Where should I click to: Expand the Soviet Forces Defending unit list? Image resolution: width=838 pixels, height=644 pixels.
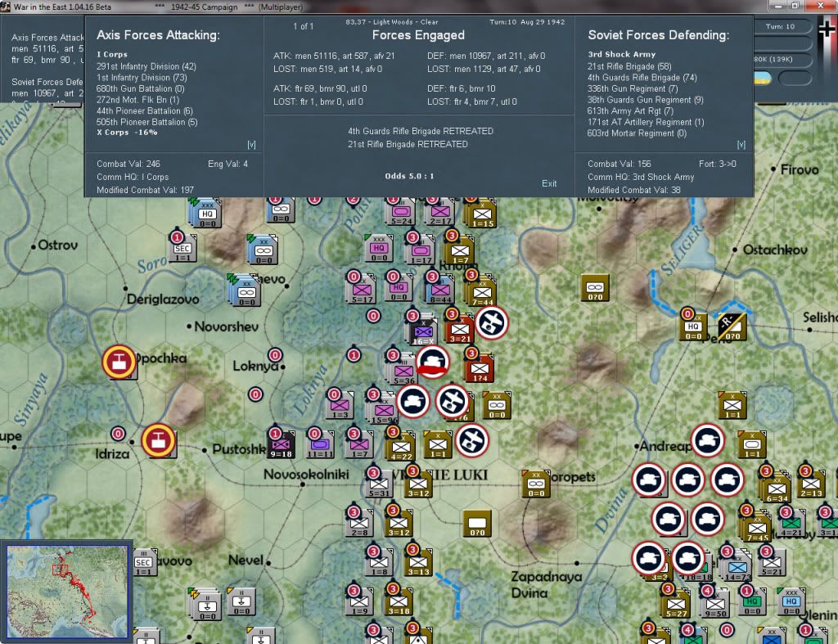[x=741, y=145]
